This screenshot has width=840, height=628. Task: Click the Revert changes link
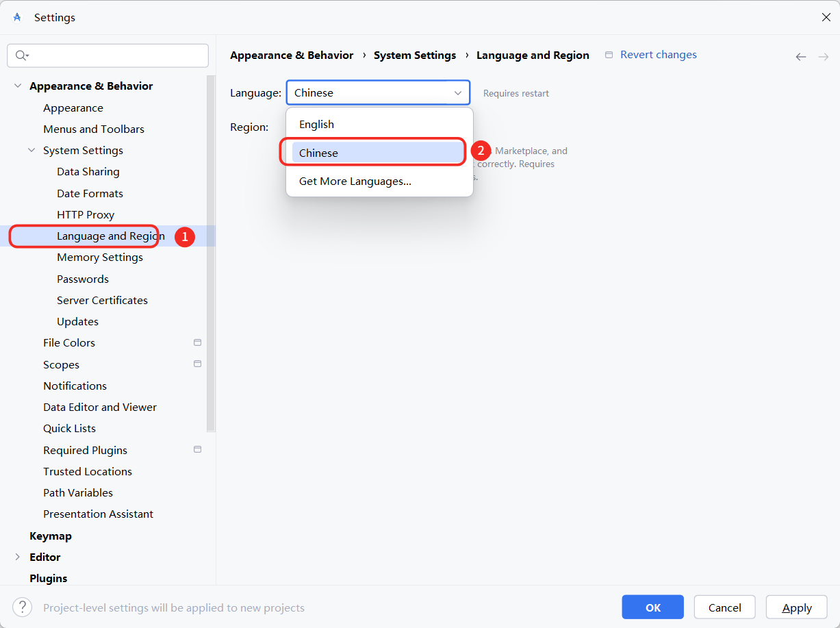pyautogui.click(x=658, y=54)
